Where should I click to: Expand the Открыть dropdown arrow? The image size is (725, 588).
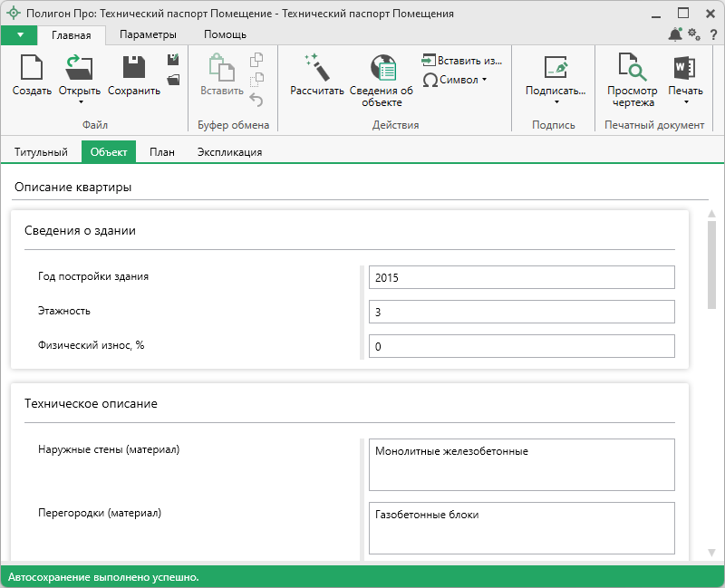pyautogui.click(x=80, y=102)
